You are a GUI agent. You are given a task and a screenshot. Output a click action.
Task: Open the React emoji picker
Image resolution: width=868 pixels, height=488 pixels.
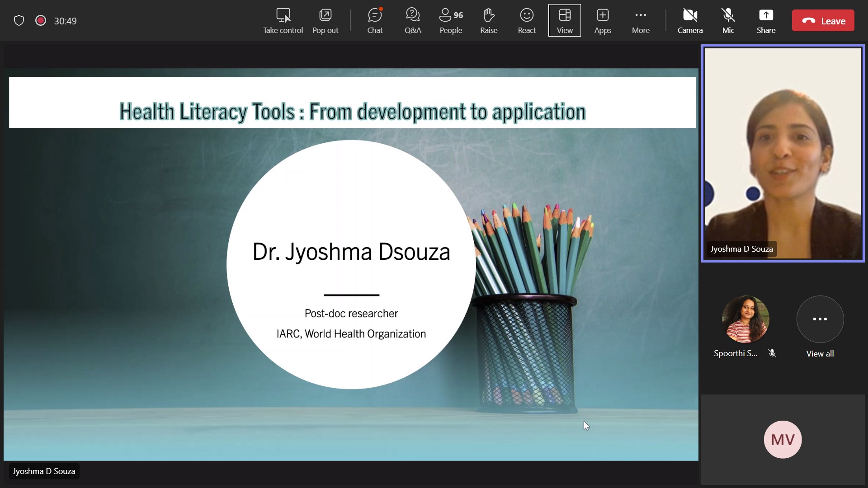tap(526, 21)
